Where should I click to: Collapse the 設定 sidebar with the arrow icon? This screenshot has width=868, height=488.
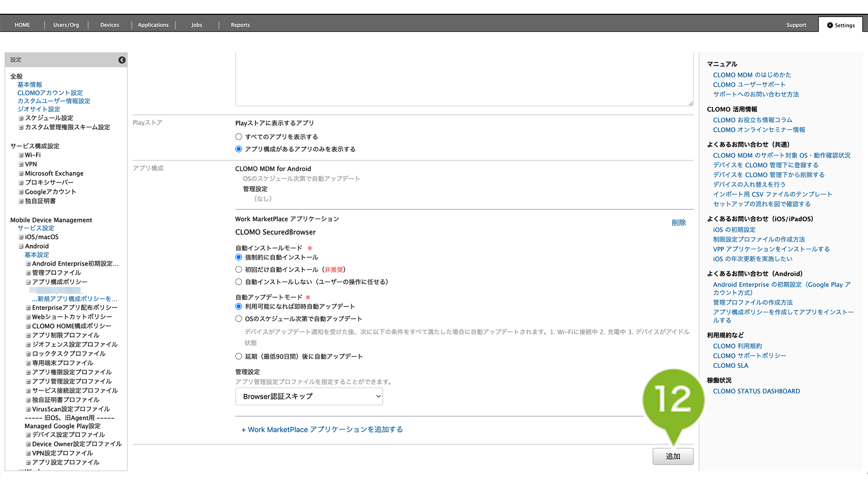[122, 60]
